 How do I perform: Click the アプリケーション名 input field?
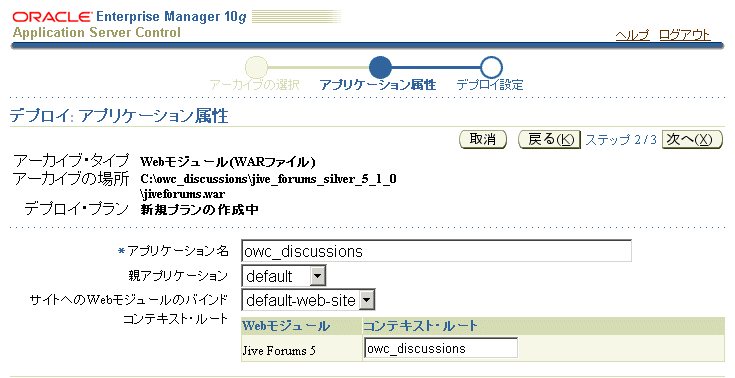[x=436, y=251]
